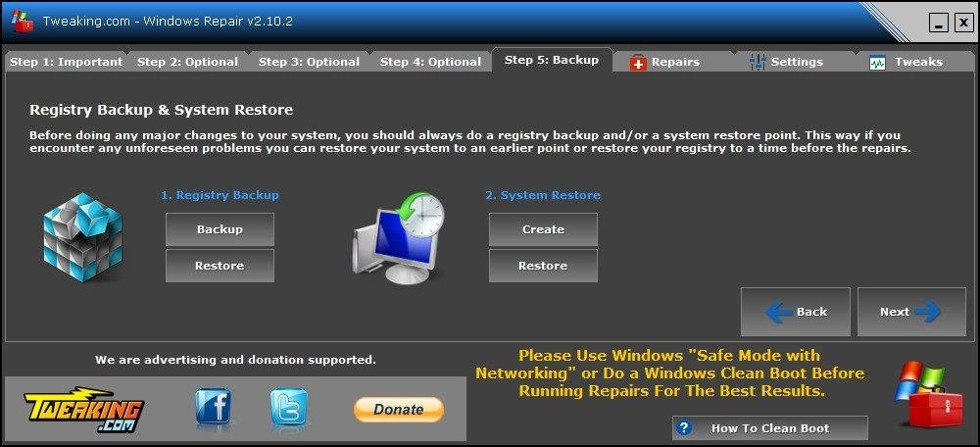Click the registry Backup button
This screenshot has width=980, height=447.
pos(220,229)
